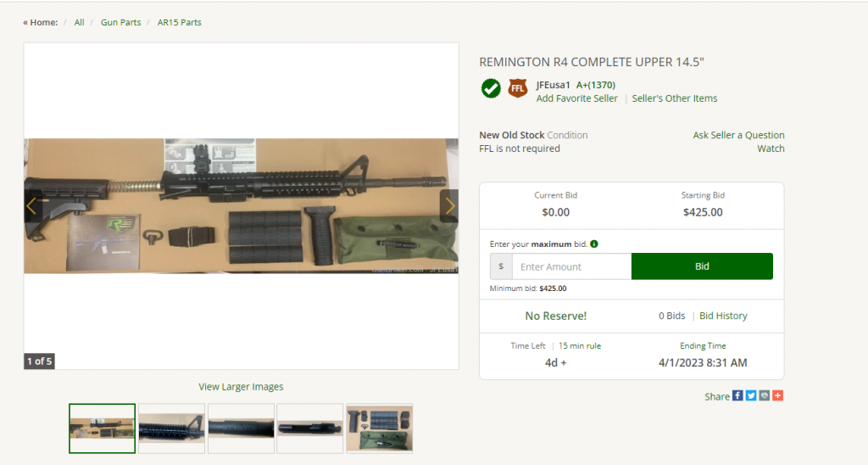Viewport: 868px width, 465px height.
Task: Click the Enter Amount bid field
Action: [x=571, y=266]
